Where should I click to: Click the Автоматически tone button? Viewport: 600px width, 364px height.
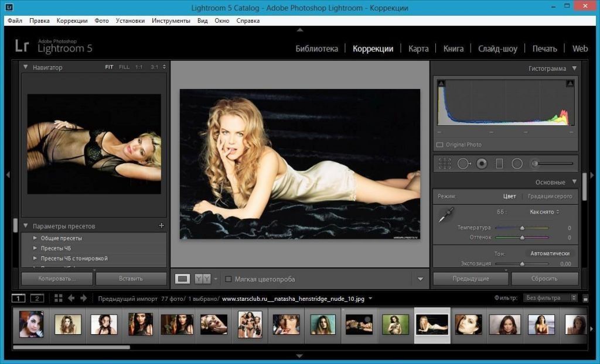coord(550,253)
